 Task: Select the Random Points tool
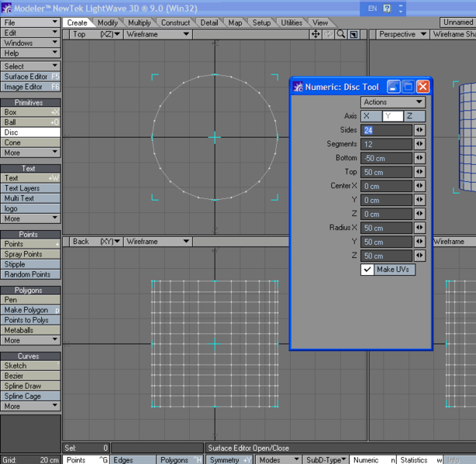coord(30,274)
